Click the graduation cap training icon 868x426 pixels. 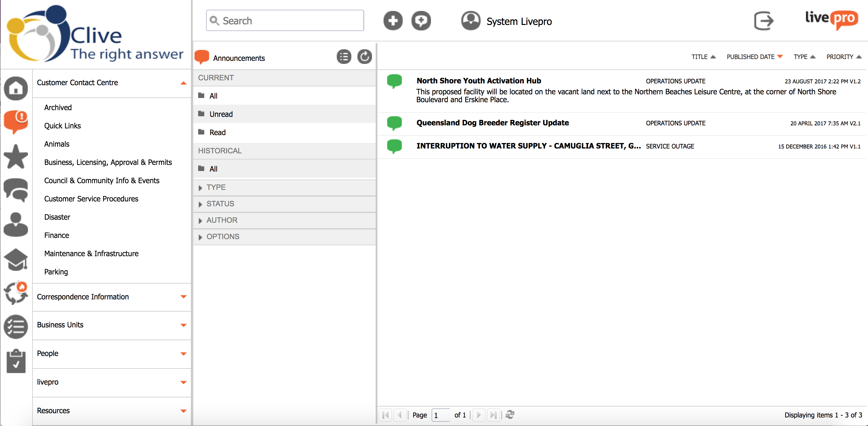point(15,259)
